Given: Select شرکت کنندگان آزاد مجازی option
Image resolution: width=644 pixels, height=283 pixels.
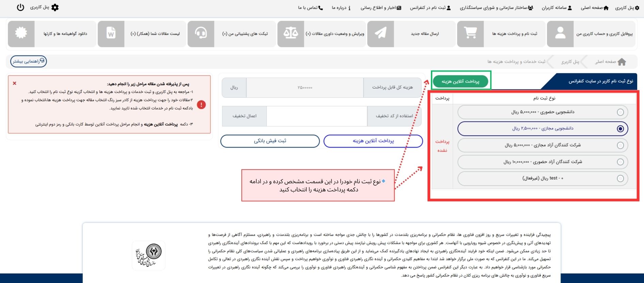Looking at the screenshot, I should (x=543, y=145).
